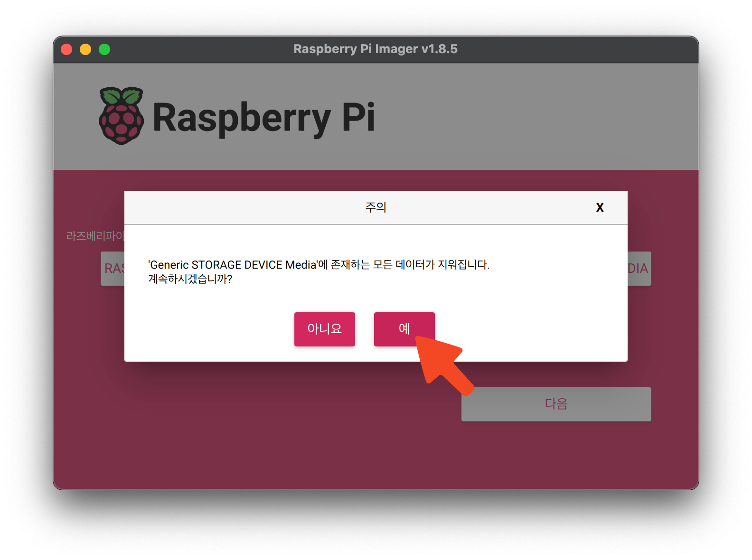Click the green zoom window button
Screen dimensions: 752x560
point(104,49)
